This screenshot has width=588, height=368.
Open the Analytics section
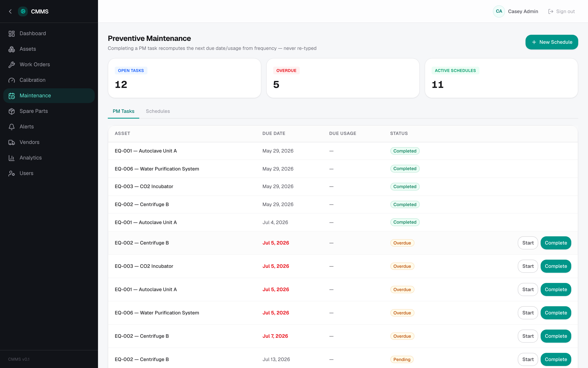pos(49,158)
